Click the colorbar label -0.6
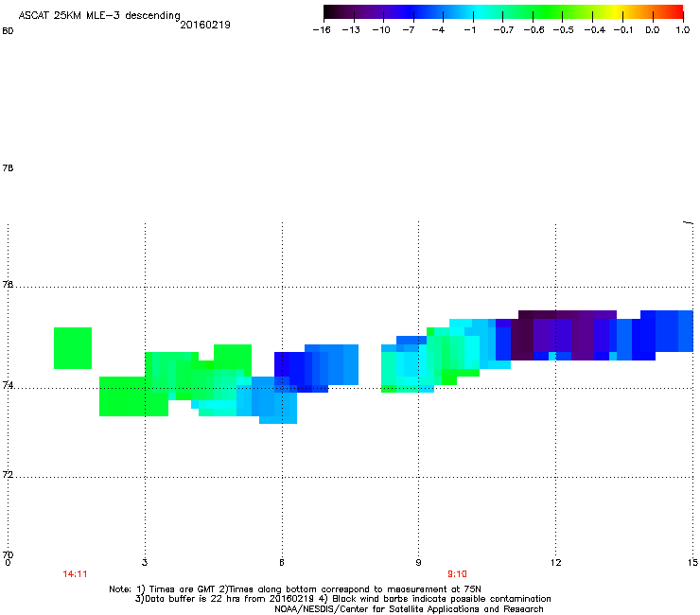 click(x=534, y=30)
